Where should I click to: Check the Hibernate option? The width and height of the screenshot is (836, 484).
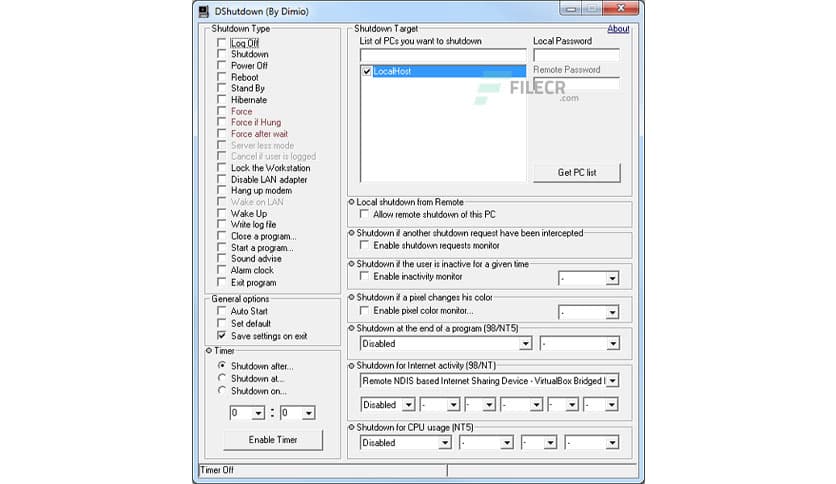click(222, 100)
